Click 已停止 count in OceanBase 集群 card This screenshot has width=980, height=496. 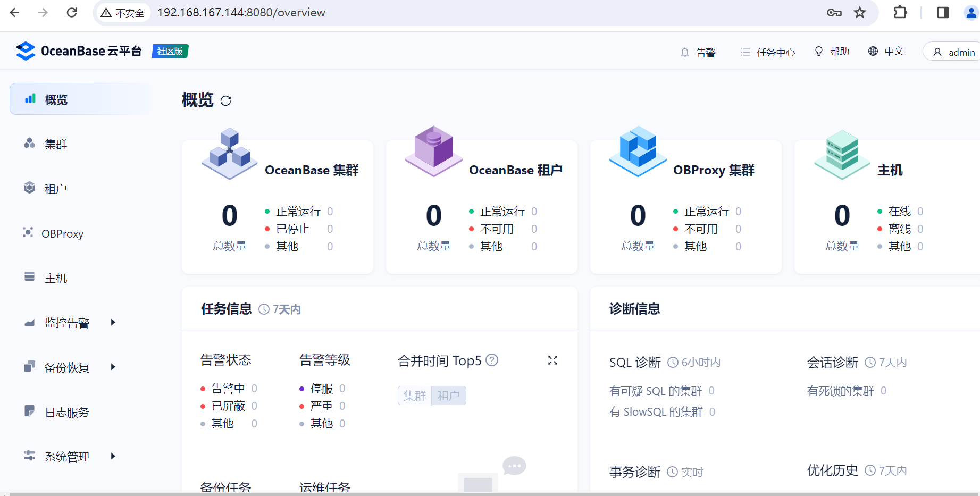(330, 229)
